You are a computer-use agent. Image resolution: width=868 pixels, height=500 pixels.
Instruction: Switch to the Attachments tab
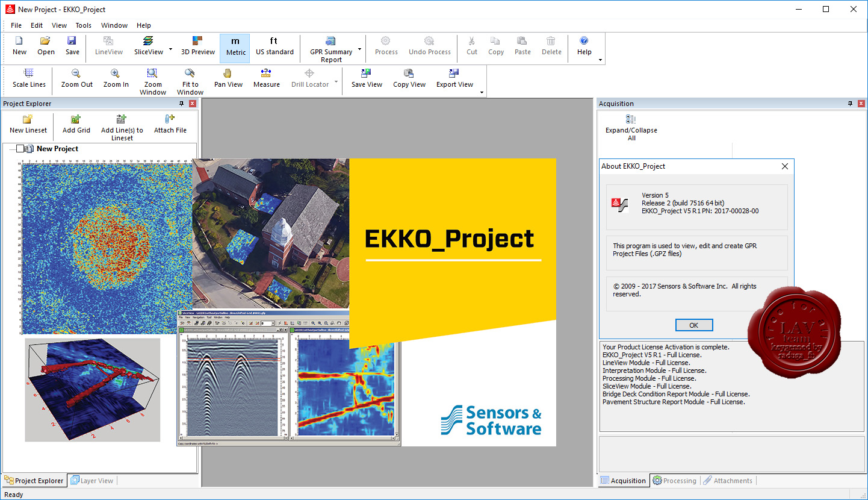click(x=728, y=481)
